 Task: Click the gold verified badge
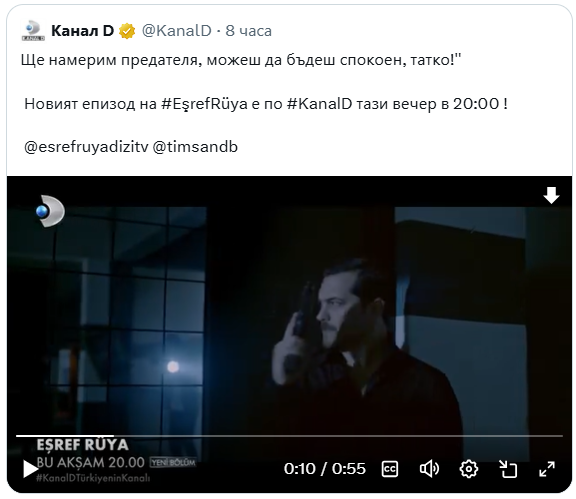127,31
